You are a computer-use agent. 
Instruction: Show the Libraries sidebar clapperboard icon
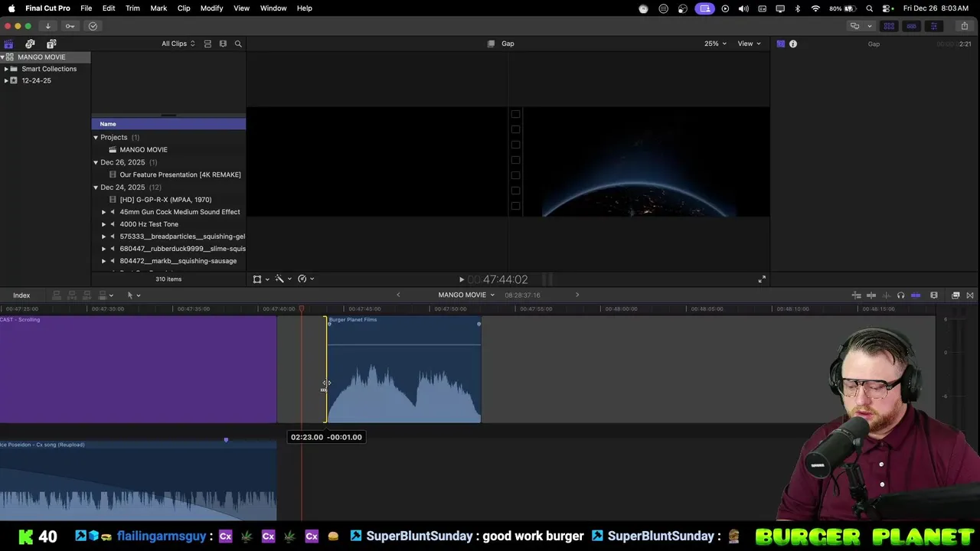point(8,44)
